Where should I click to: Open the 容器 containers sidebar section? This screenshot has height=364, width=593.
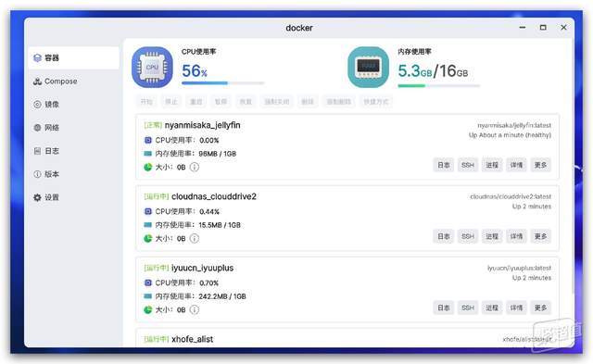[x=73, y=57]
